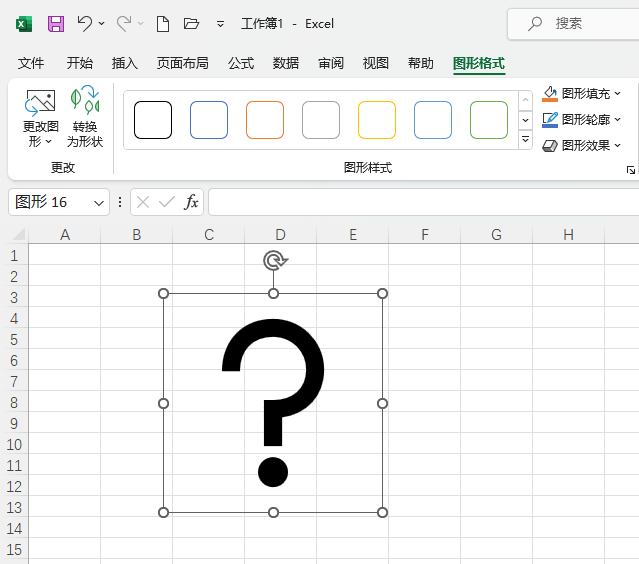Click the Redo arrow icon
639x564 pixels.
(x=124, y=24)
